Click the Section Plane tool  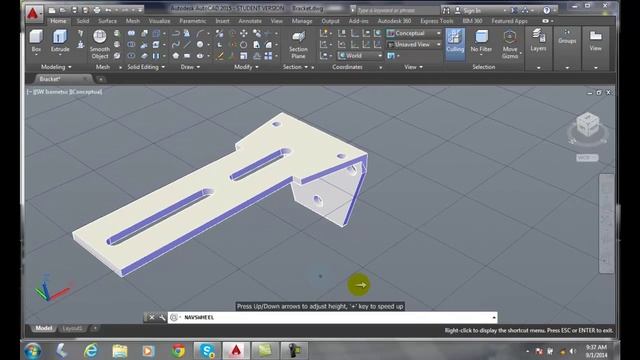point(298,44)
